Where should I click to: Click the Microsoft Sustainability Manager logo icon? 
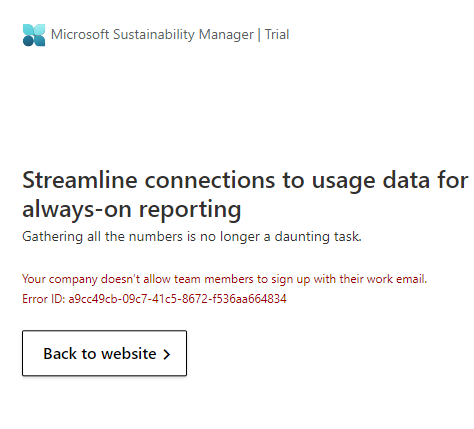34,35
